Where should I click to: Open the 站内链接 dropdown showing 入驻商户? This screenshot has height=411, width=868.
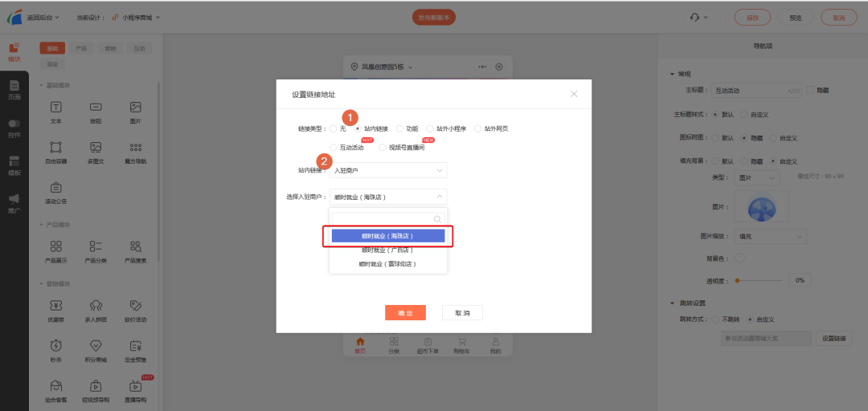(x=388, y=170)
